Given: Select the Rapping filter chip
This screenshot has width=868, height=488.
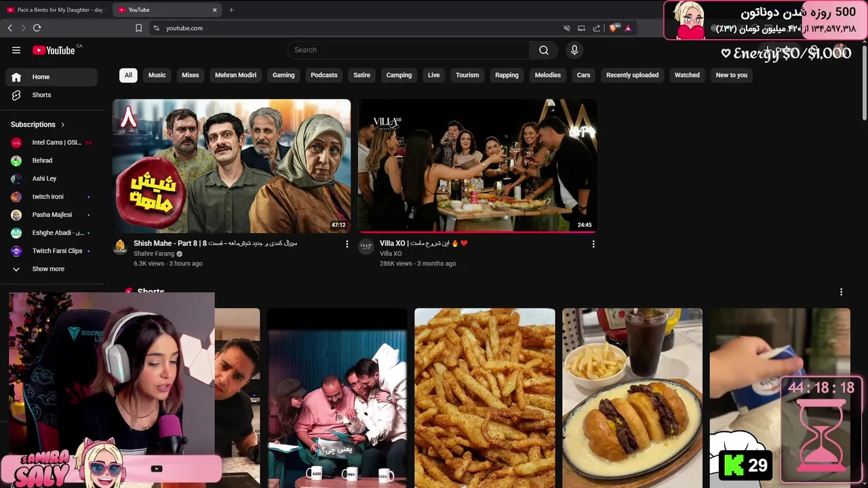Looking at the screenshot, I should coord(507,75).
